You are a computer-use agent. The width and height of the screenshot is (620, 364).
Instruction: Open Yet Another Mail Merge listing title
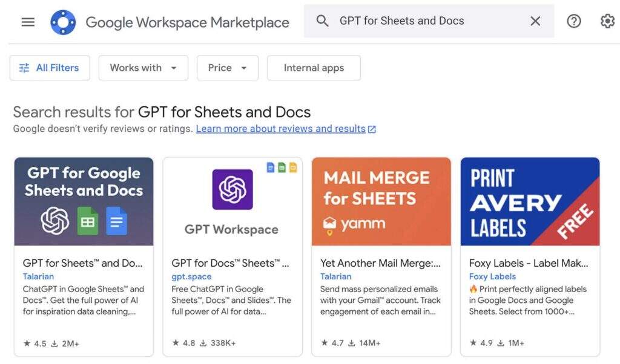tap(380, 263)
